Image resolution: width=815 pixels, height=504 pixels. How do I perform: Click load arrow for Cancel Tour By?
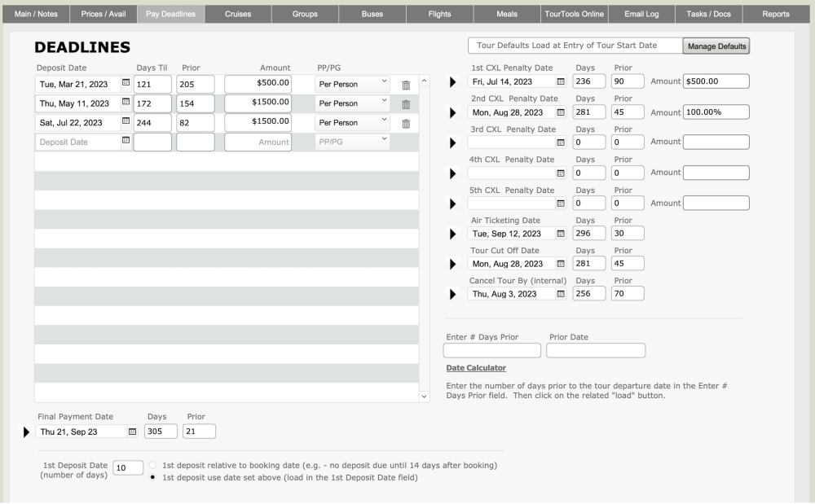point(452,294)
